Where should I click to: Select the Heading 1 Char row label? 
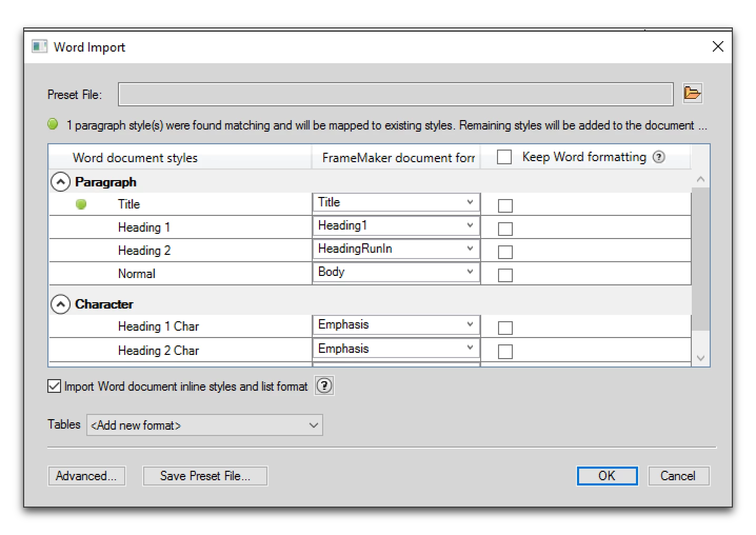[x=158, y=326]
